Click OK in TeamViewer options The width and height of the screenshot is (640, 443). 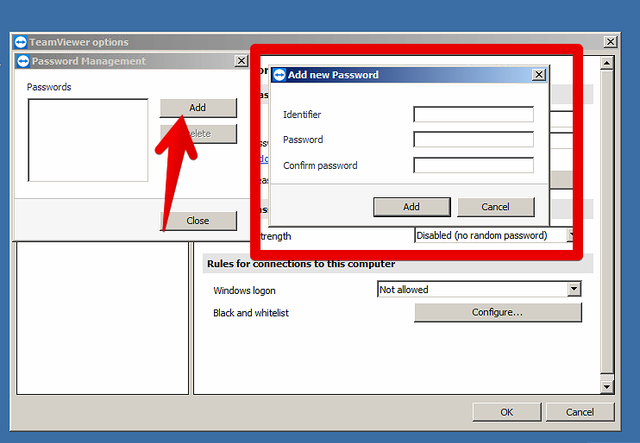[x=507, y=412]
